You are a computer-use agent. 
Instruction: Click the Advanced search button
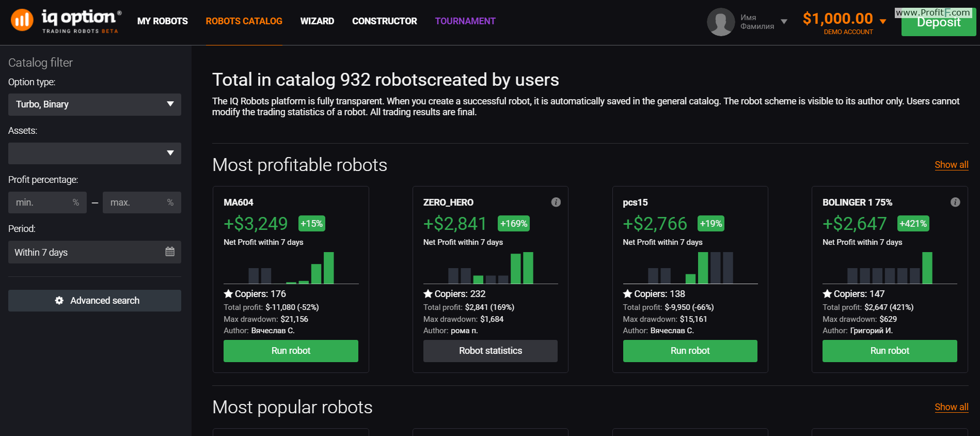[94, 301]
